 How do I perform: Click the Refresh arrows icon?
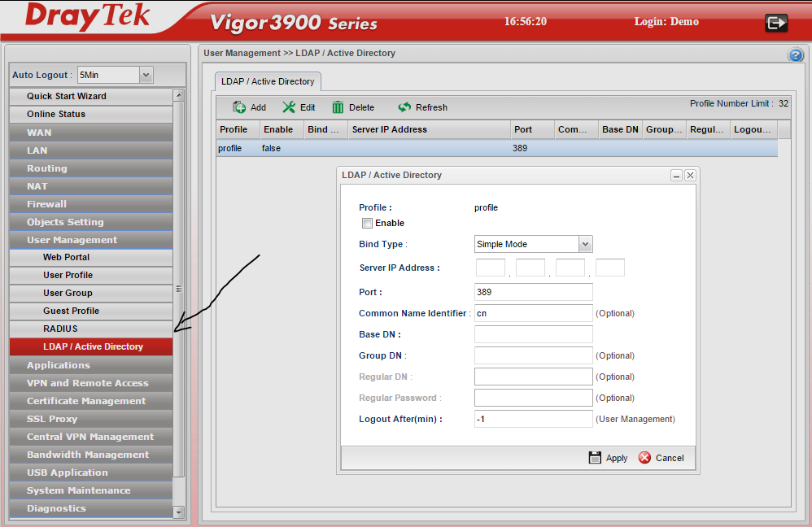pyautogui.click(x=404, y=107)
